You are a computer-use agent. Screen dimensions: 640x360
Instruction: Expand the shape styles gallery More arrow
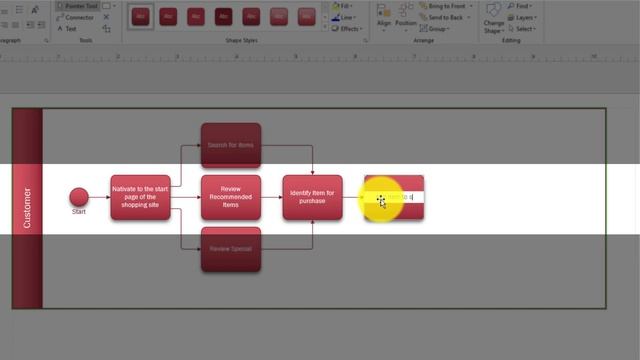325,28
